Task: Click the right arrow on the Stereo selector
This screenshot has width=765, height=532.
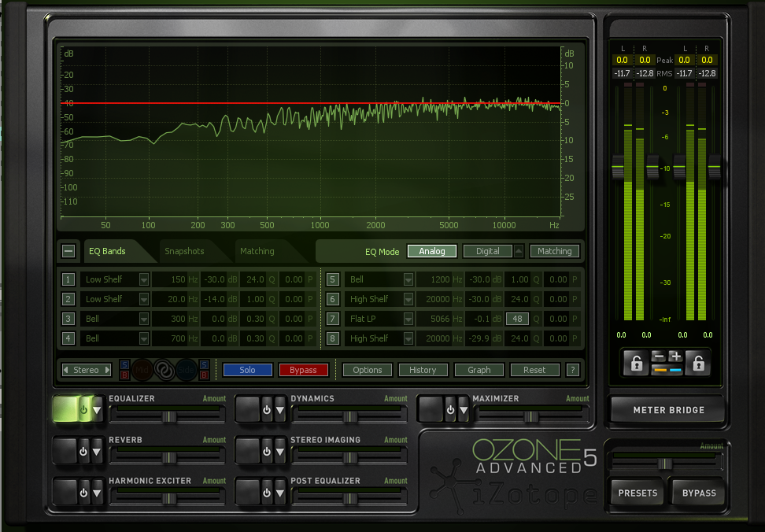Action: pos(107,370)
